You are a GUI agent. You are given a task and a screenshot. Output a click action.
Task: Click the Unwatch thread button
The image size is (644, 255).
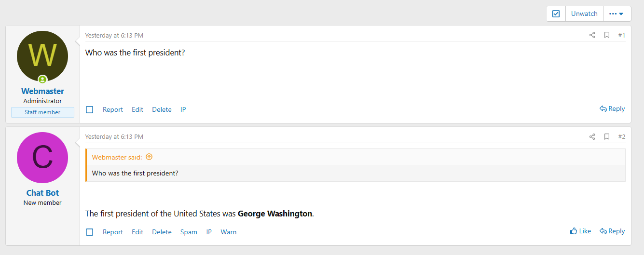point(584,13)
